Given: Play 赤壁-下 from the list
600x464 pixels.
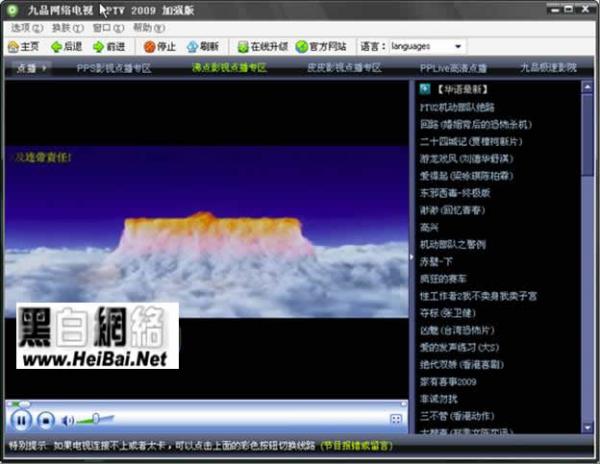Looking at the screenshot, I should (436, 262).
